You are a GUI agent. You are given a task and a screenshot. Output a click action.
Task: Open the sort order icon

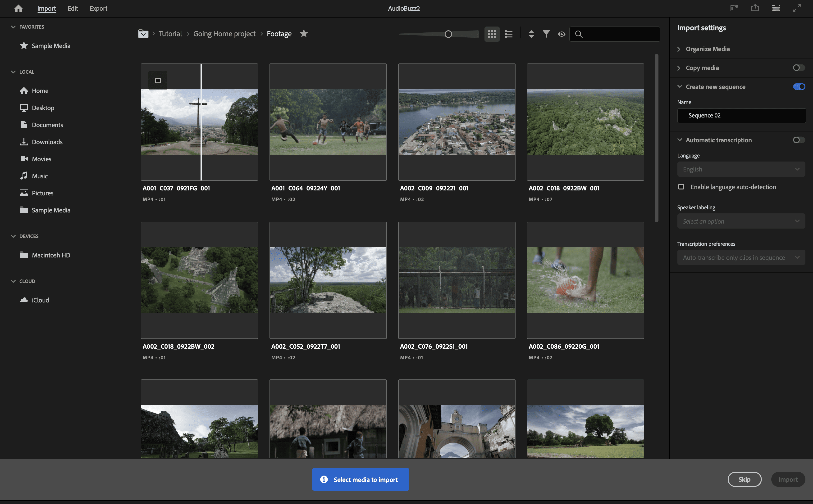click(x=531, y=34)
